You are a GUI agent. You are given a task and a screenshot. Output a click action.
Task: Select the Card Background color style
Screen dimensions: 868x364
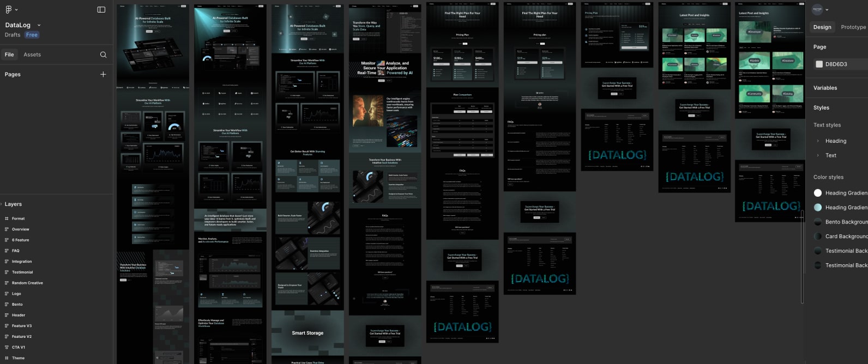click(840, 236)
